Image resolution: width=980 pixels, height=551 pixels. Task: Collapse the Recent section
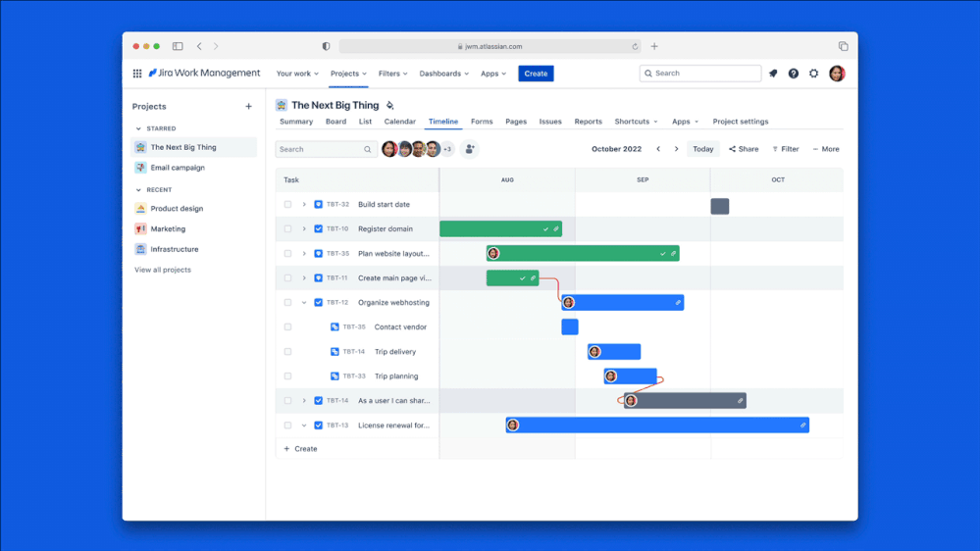click(138, 190)
